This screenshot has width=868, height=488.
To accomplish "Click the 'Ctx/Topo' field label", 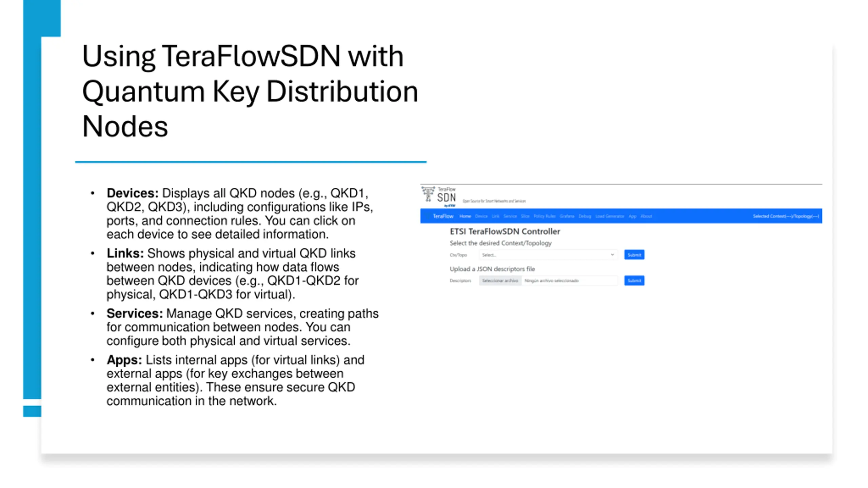I will pos(458,255).
